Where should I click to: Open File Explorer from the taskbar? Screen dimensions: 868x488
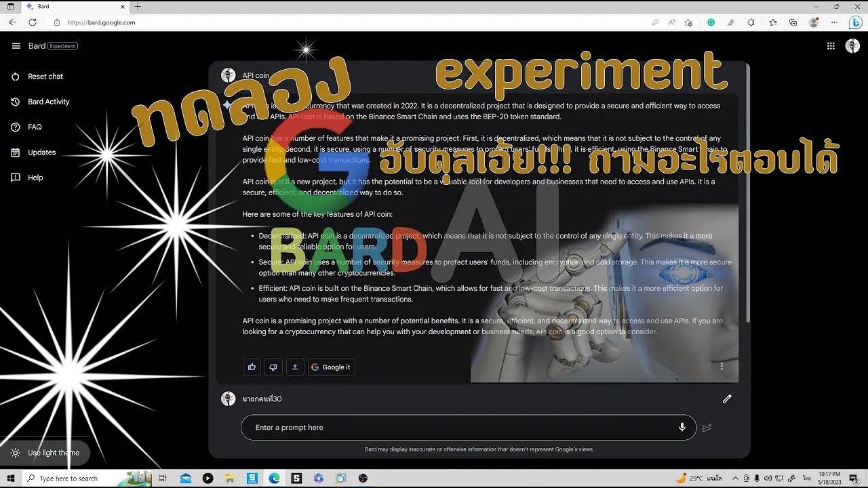point(230,479)
